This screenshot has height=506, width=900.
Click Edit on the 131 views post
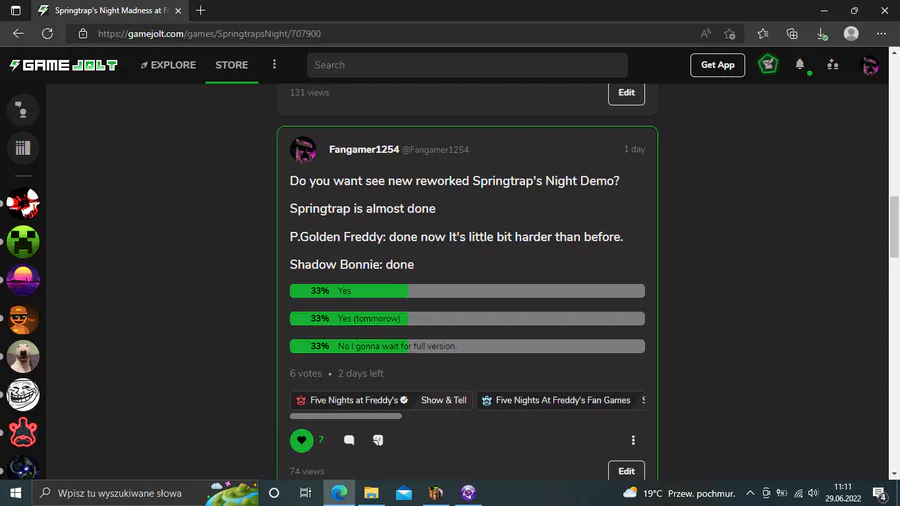coord(626,93)
